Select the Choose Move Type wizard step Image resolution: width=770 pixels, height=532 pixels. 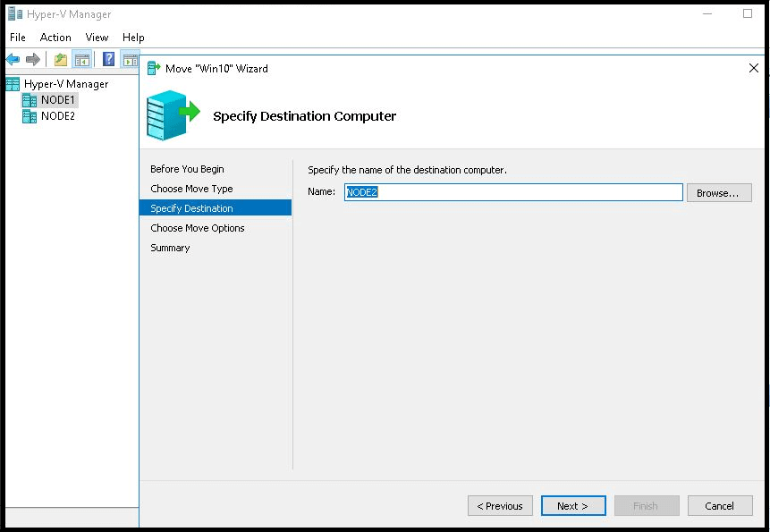(191, 189)
